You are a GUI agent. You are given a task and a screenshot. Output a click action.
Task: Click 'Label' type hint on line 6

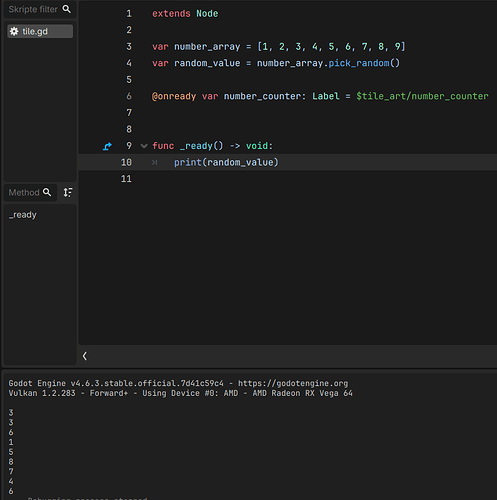click(x=326, y=96)
